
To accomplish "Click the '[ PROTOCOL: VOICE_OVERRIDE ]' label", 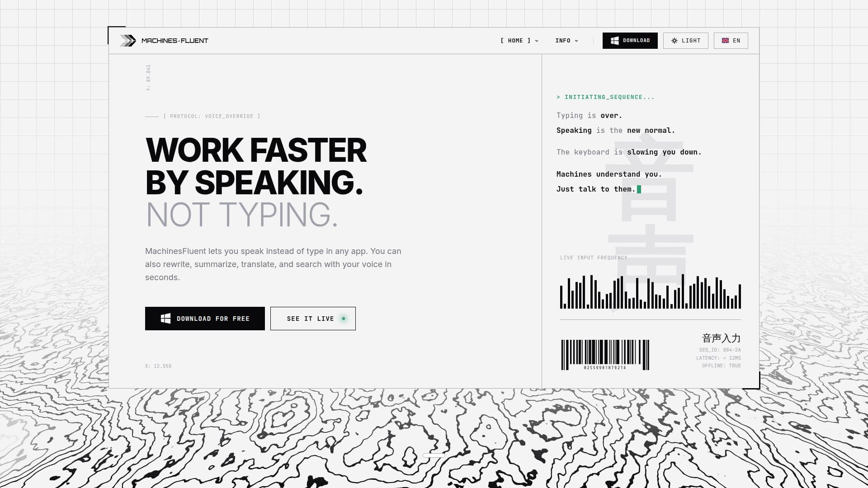I will point(212,117).
